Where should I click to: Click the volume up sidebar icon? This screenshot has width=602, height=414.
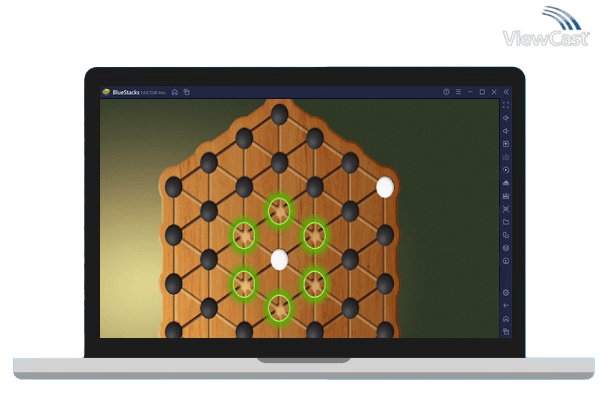[x=506, y=118]
